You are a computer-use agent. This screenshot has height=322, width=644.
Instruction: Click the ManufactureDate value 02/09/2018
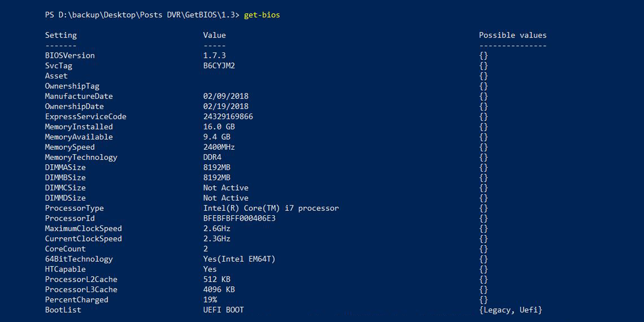(x=225, y=97)
